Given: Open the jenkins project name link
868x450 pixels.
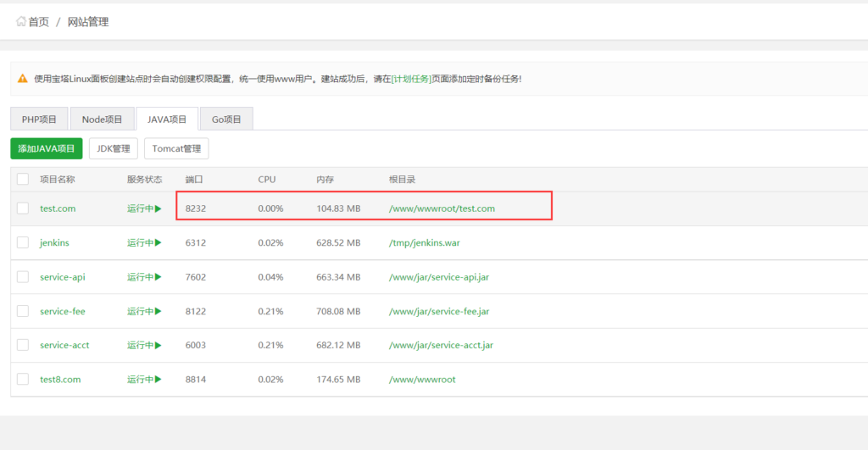Looking at the screenshot, I should point(54,243).
